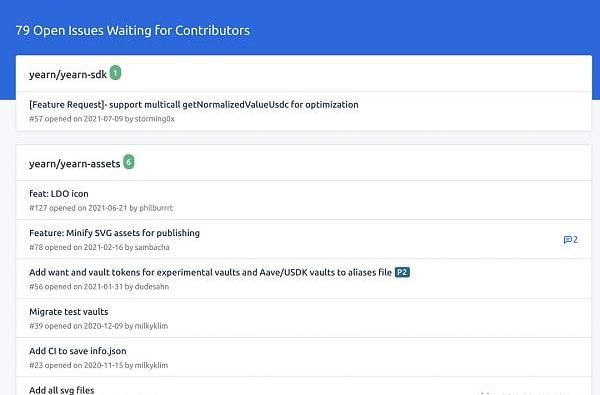Click issue #78 metadata by sambacha
This screenshot has width=600, height=395.
click(99, 248)
